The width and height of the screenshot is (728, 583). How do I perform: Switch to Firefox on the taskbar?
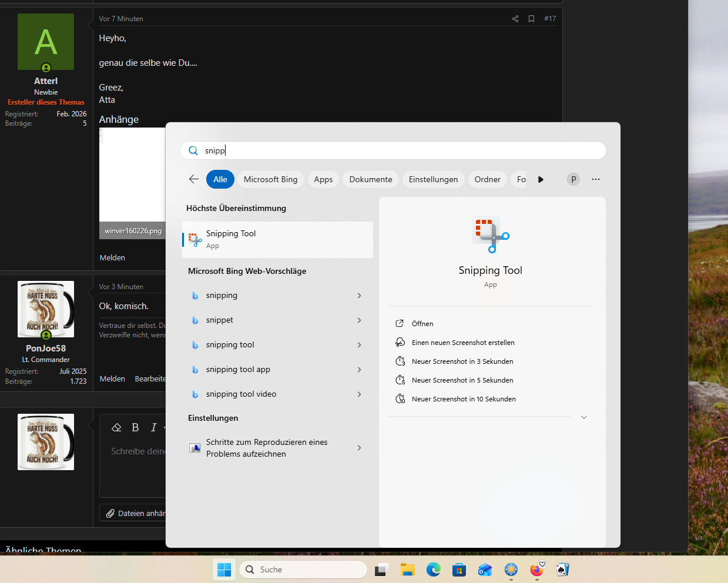[x=537, y=569]
